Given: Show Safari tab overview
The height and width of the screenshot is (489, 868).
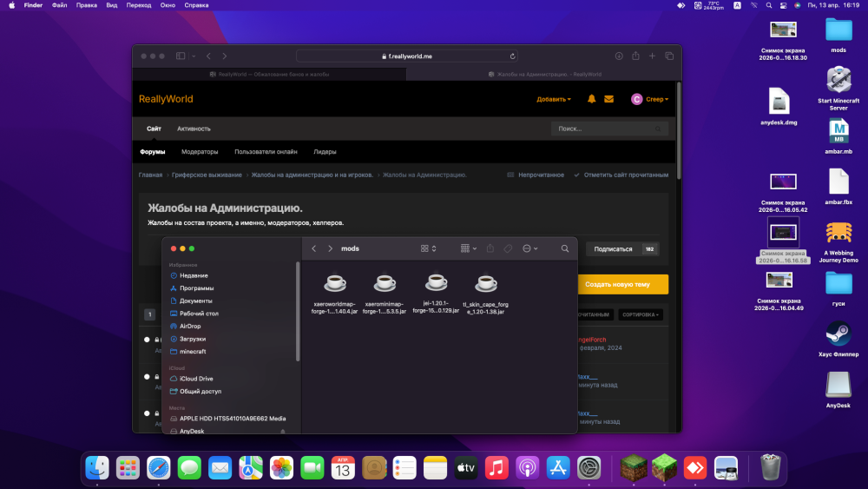Looking at the screenshot, I should click(x=669, y=56).
